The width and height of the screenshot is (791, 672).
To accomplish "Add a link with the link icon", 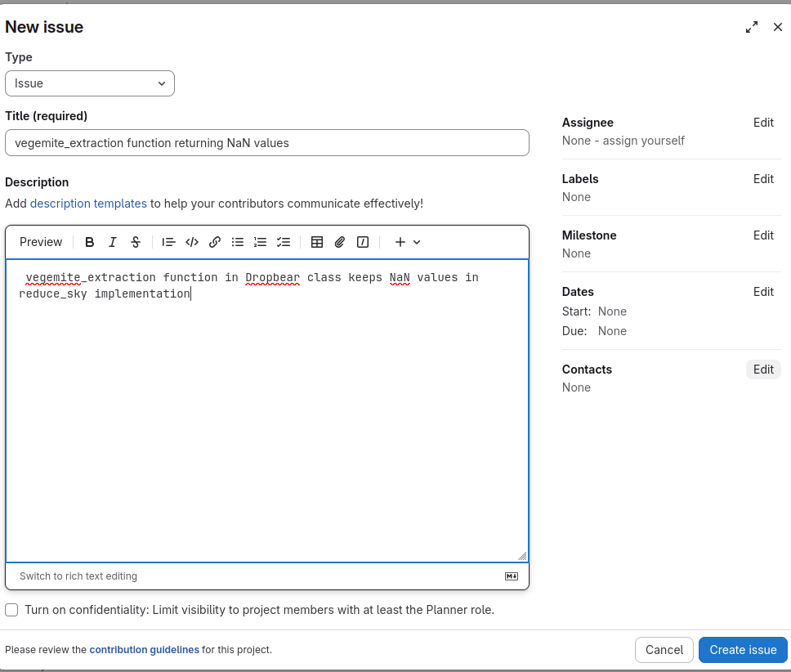I will pyautogui.click(x=215, y=242).
